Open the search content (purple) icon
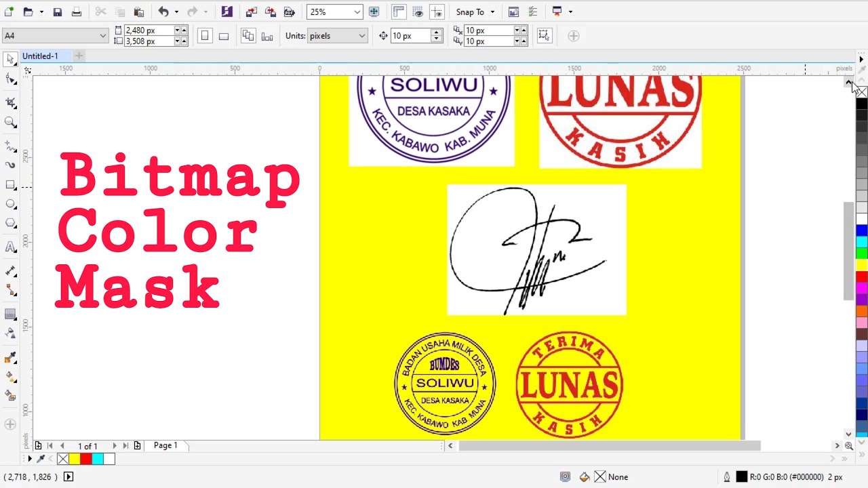868x488 pixels. [227, 12]
